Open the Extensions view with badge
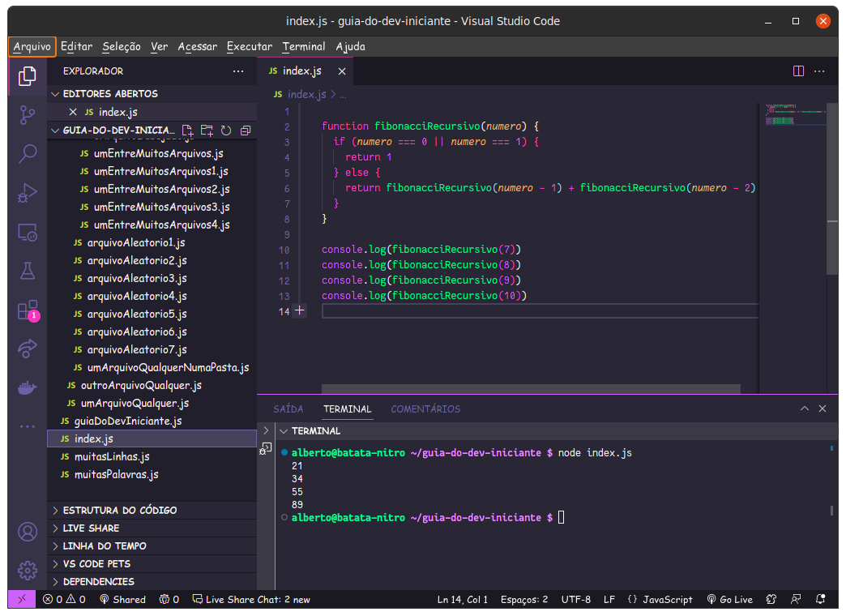Image resolution: width=846 pixels, height=616 pixels. (28, 310)
